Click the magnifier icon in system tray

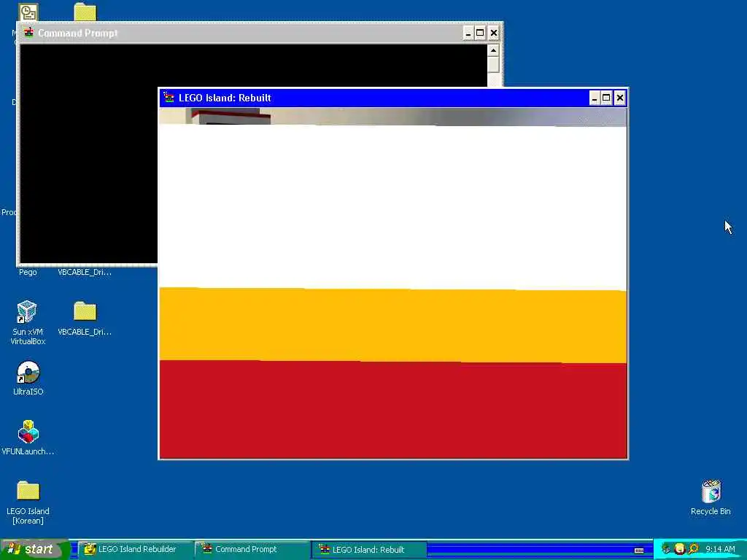(693, 549)
